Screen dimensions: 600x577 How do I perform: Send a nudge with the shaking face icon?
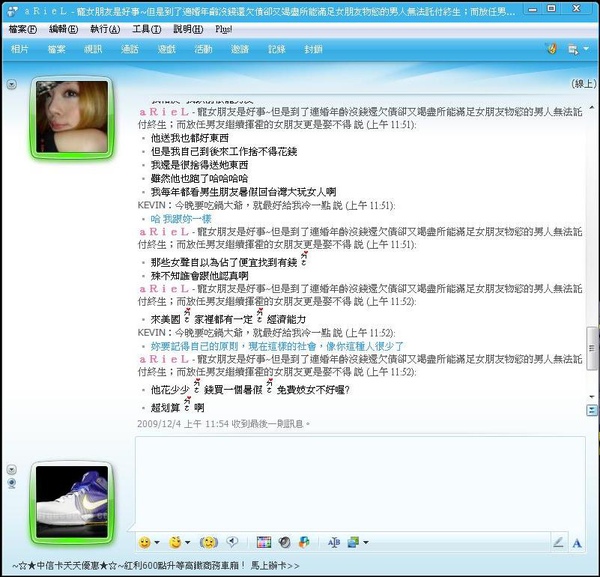point(209,542)
